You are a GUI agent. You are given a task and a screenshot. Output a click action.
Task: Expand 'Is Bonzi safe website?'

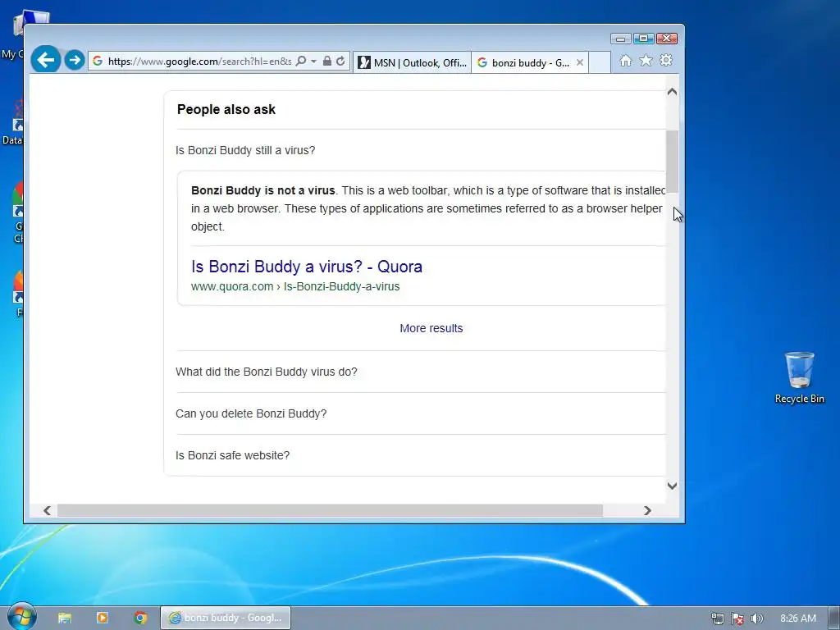(x=421, y=455)
